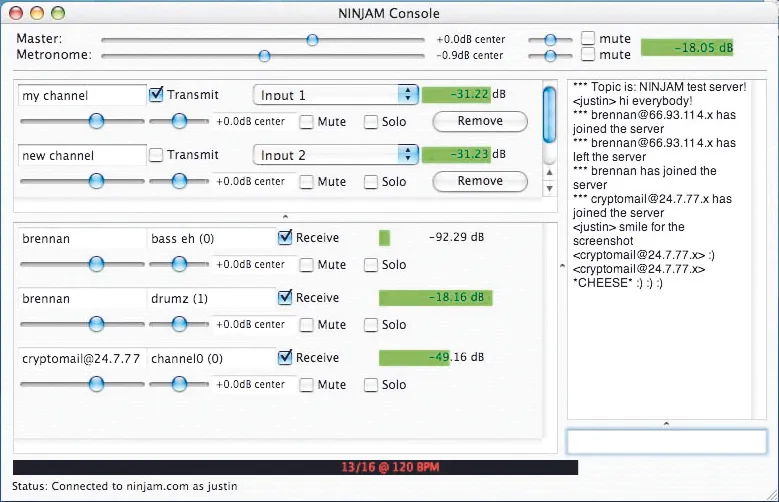Click the my channel name field
The height and width of the screenshot is (502, 779).
click(82, 95)
